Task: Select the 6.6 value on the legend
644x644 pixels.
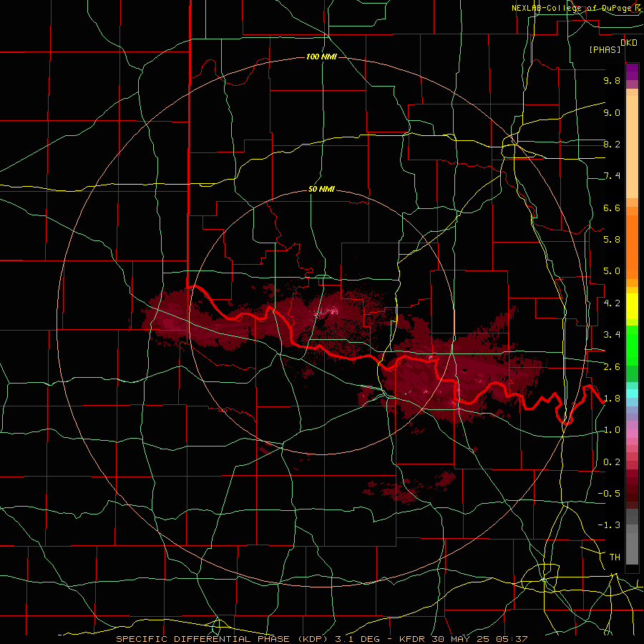Action: pyautogui.click(x=612, y=208)
